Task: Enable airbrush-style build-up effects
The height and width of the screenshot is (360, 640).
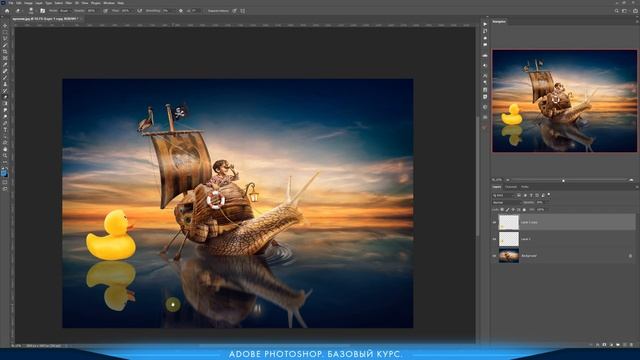Action: (x=140, y=11)
